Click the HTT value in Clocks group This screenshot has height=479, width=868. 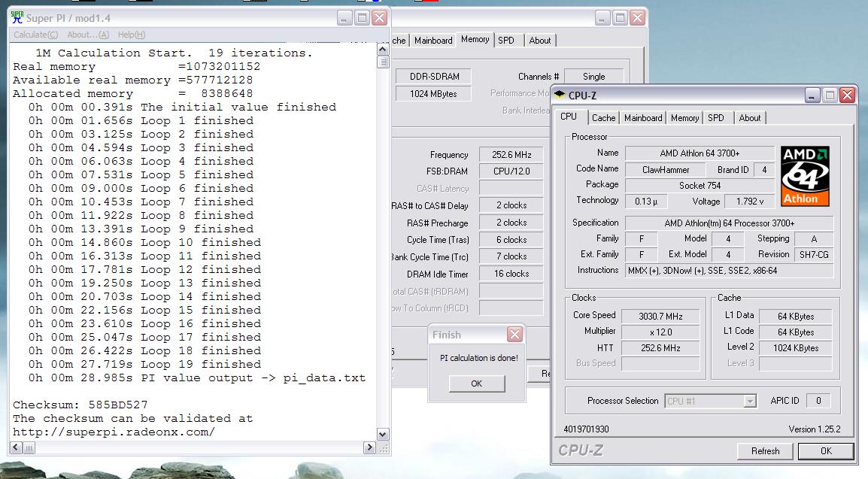pos(660,348)
